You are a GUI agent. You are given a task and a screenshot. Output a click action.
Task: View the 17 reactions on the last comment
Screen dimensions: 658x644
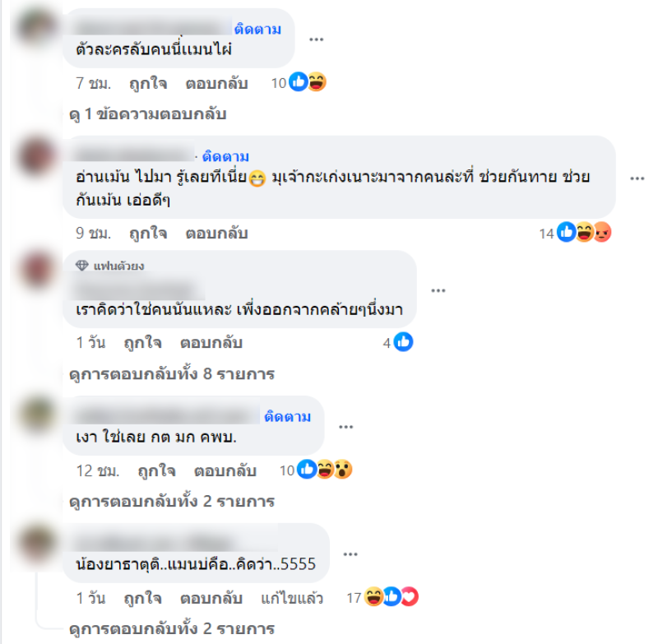point(382,597)
